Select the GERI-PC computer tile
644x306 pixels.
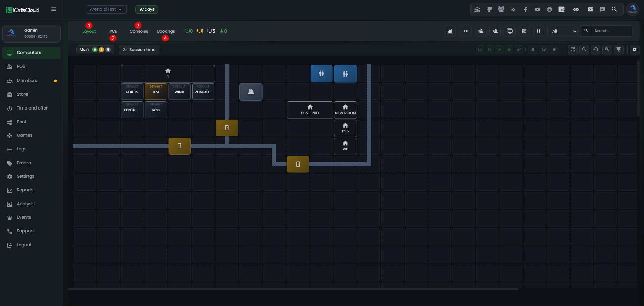click(132, 92)
